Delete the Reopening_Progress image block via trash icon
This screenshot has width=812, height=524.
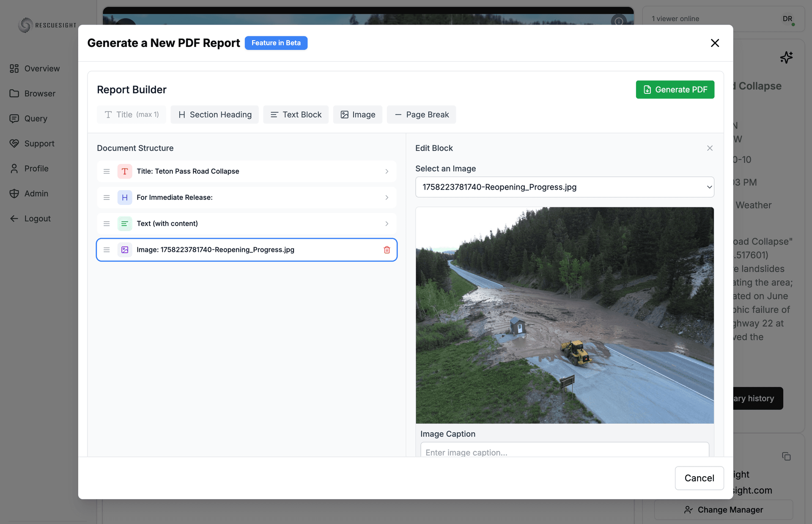point(387,250)
